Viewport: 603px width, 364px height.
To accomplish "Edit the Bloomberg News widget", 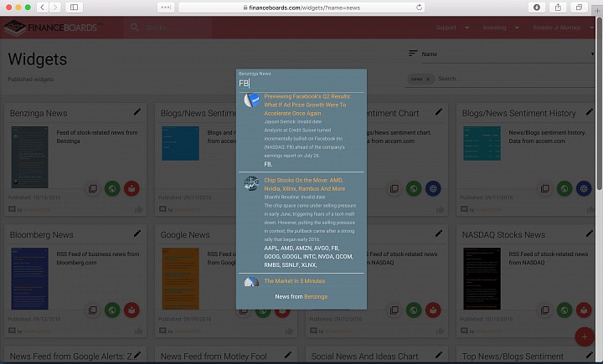I will (137, 233).
